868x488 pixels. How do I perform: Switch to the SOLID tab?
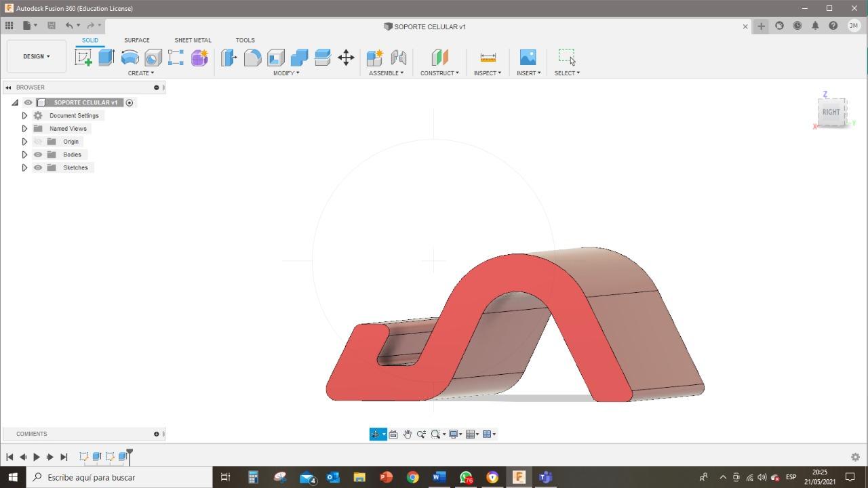90,40
